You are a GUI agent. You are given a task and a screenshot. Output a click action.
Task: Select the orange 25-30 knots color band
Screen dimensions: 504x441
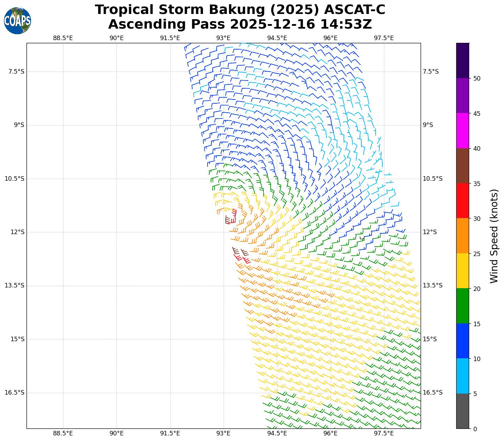(x=462, y=236)
